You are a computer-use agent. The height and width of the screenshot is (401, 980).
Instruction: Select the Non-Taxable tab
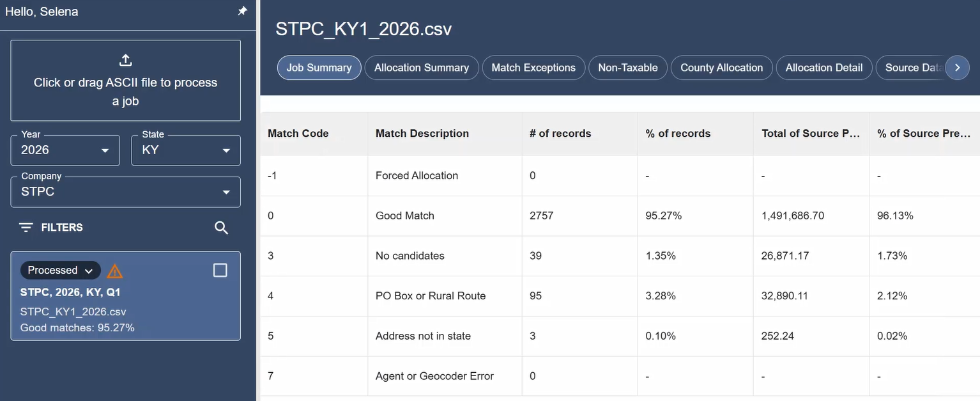click(628, 68)
